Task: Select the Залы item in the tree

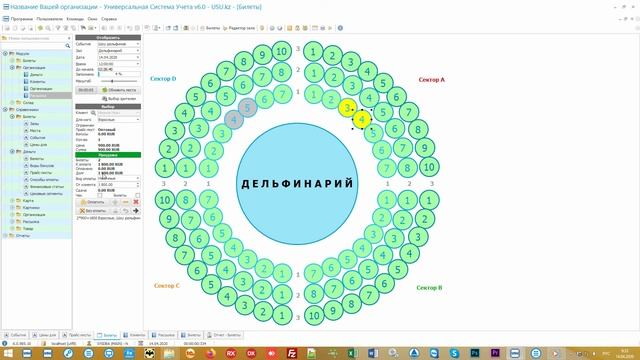Action: (35, 124)
